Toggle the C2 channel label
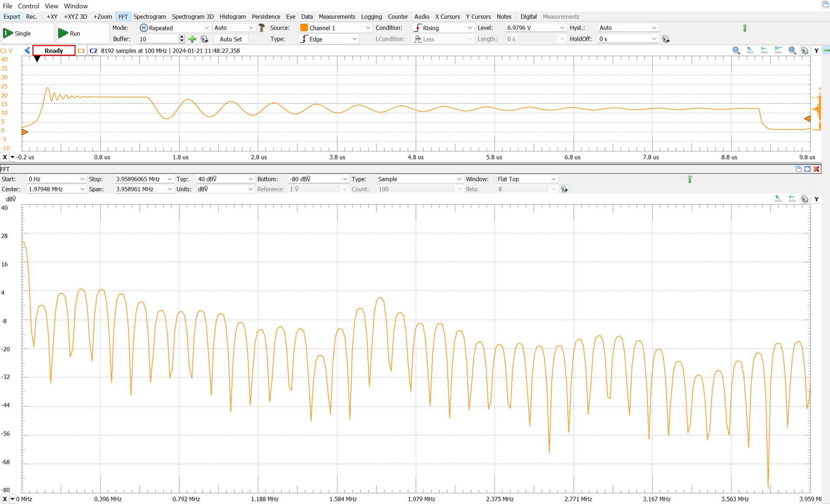 [x=93, y=51]
